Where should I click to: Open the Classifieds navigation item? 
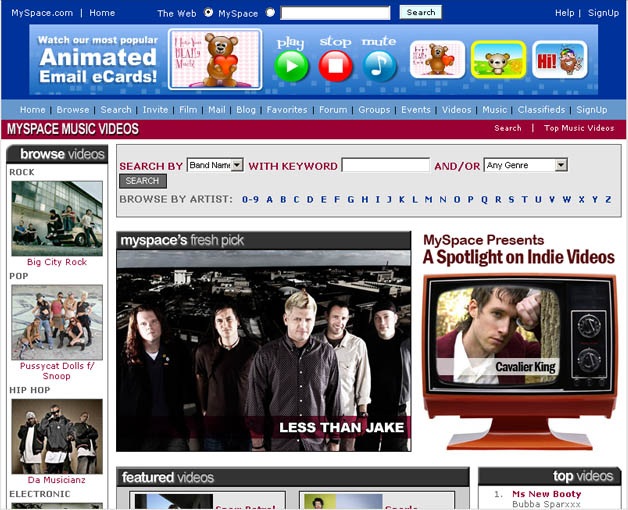(541, 110)
